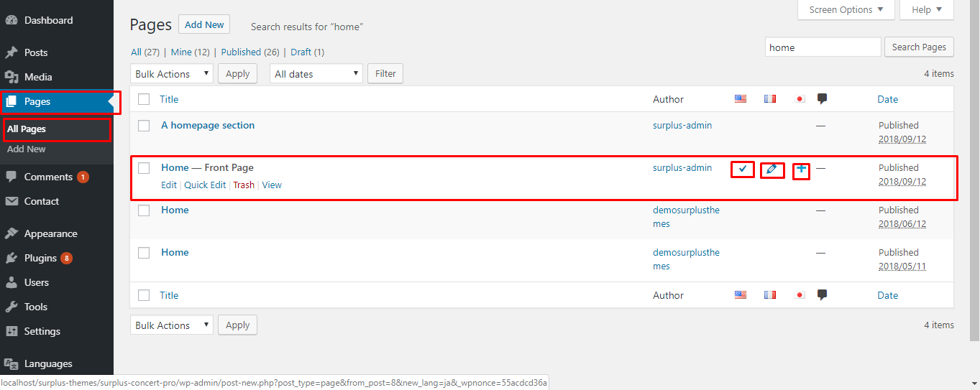The height and width of the screenshot is (390, 980).
Task: Filter pages by Published (26)
Action: pyautogui.click(x=250, y=52)
